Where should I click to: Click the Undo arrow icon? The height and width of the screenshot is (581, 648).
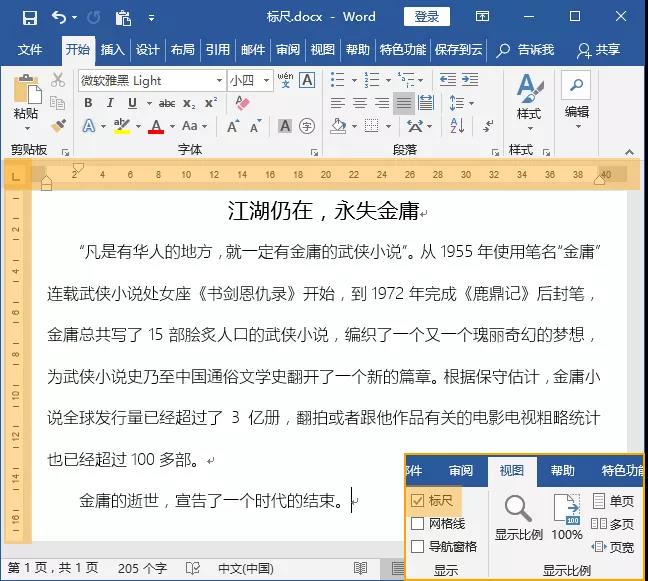point(59,17)
